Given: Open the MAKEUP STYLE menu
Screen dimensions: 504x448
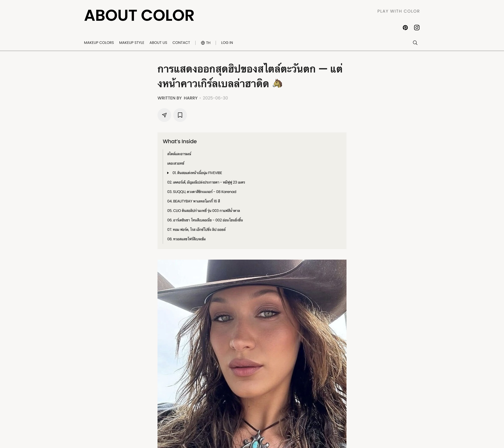Looking at the screenshot, I should [x=132, y=43].
